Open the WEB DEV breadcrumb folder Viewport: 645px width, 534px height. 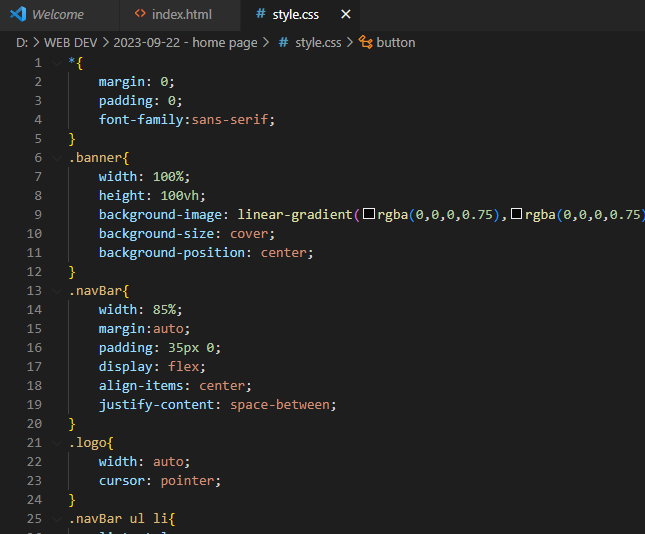tap(70, 43)
